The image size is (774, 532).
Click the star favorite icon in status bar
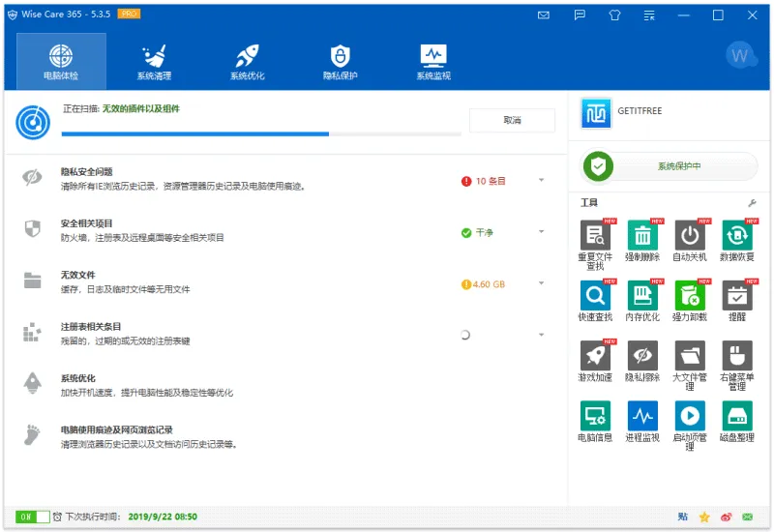pos(704,517)
